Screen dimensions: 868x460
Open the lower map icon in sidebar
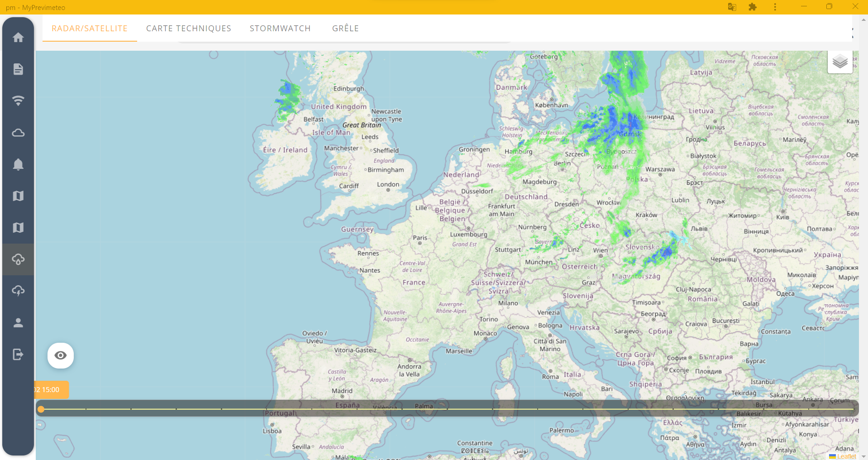tap(18, 227)
